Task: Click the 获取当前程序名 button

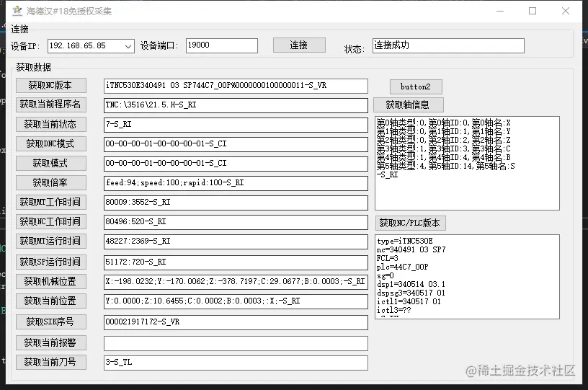Action: pyautogui.click(x=51, y=105)
